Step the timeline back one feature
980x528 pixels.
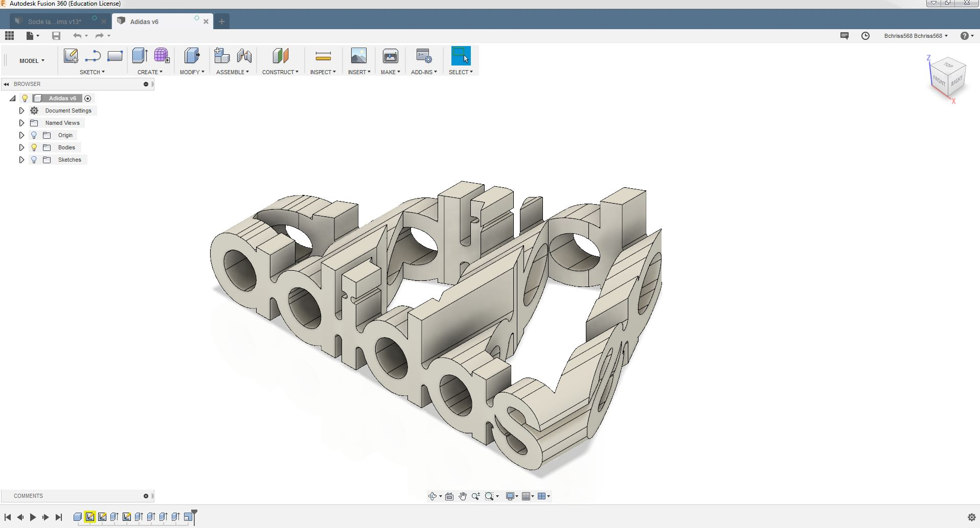tap(20, 517)
